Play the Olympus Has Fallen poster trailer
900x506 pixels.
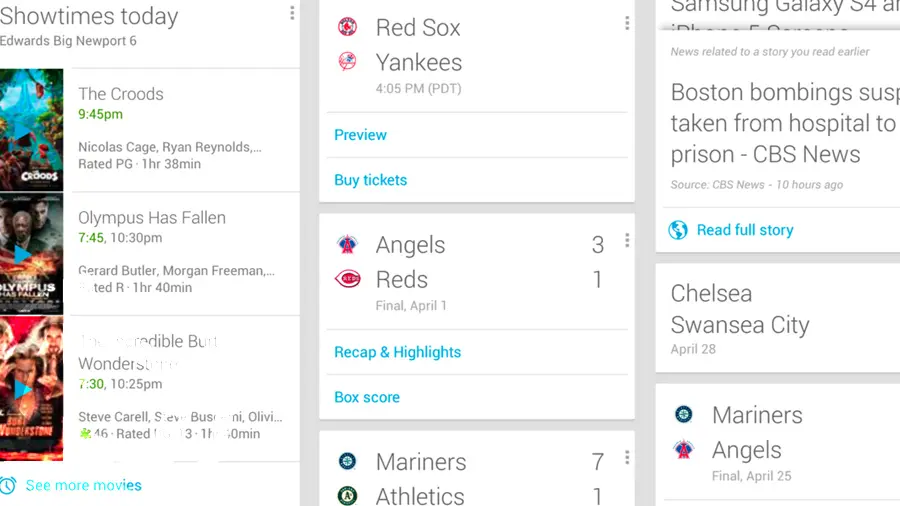[32, 253]
